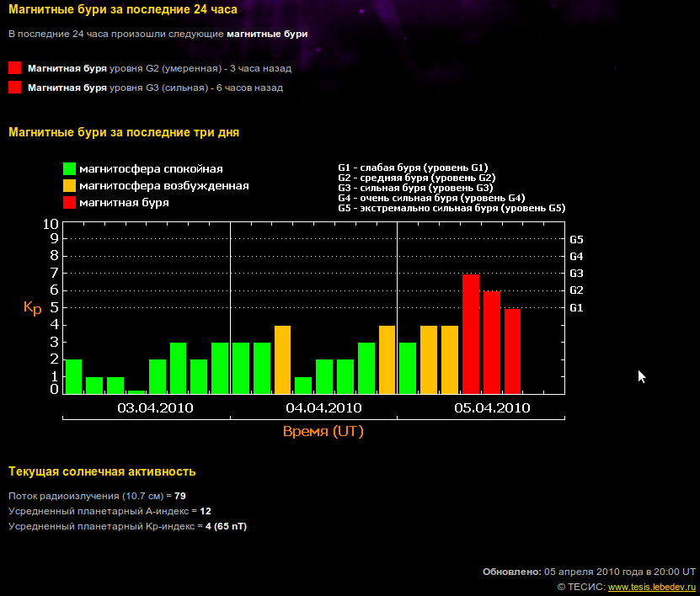Viewport: 700px width, 596px height.
Task: Click the 'Магнитные бури за последние 24 часа' heading
Action: click(122, 9)
